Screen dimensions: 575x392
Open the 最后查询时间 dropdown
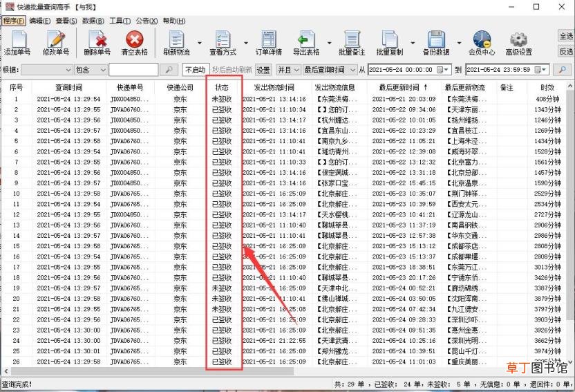coord(329,70)
